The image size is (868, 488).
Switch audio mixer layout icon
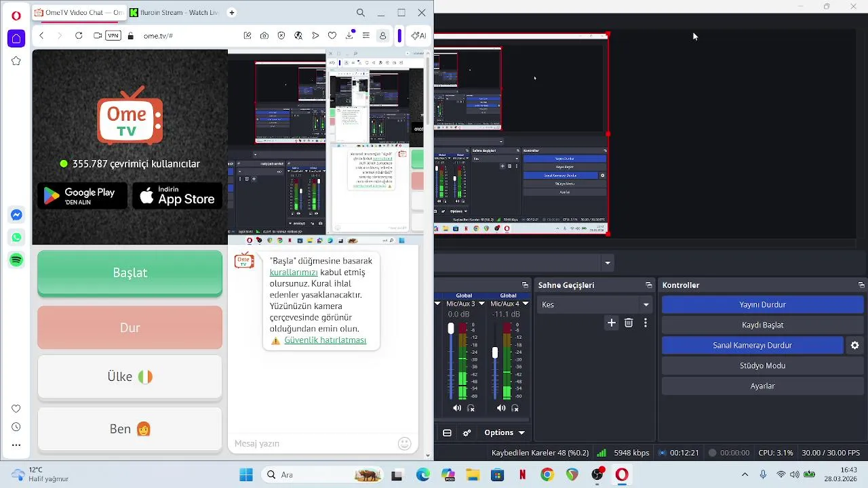[447, 433]
